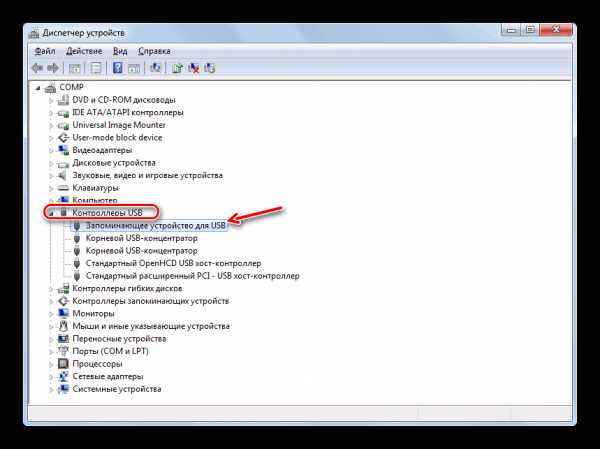Click the Клавиатуры keyboard icon
This screenshot has width=600, height=449.
pos(63,188)
